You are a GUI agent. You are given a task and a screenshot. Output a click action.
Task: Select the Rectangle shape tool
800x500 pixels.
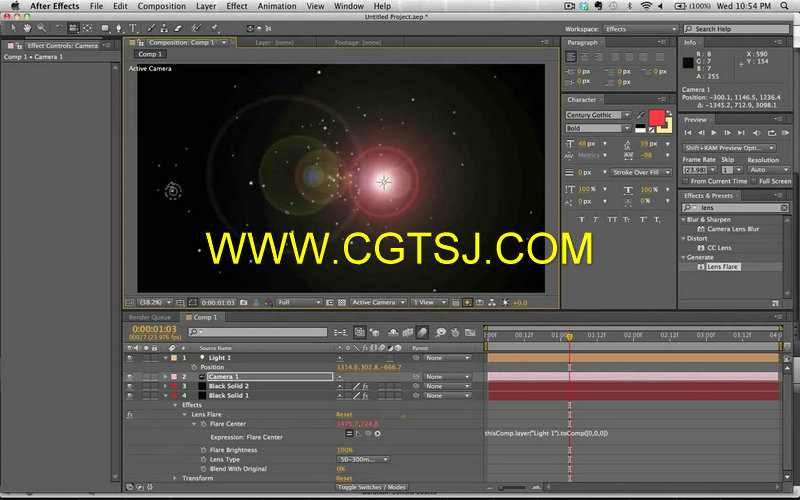tap(105, 29)
